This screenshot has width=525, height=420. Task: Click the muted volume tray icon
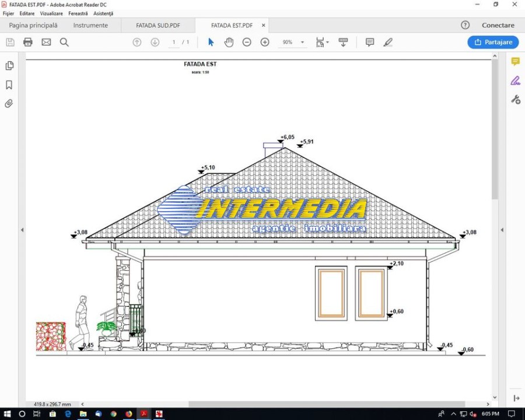pos(473,414)
